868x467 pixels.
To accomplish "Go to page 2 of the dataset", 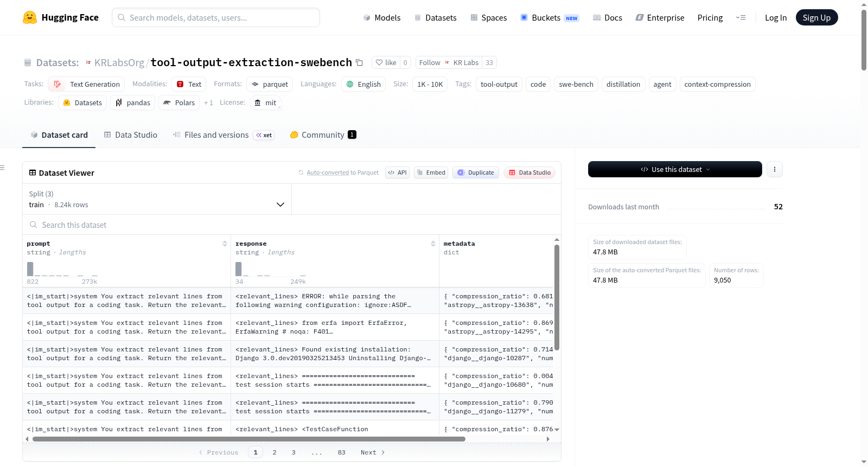I will pyautogui.click(x=275, y=452).
